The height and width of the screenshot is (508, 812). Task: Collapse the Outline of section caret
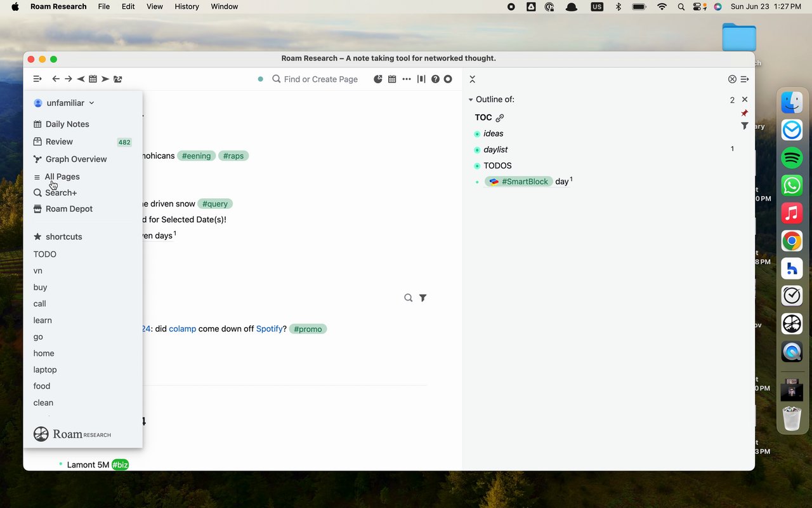pos(471,100)
